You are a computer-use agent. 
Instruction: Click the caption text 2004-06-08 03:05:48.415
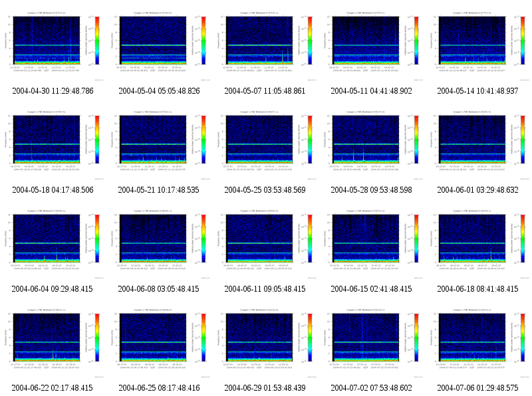coord(158,289)
